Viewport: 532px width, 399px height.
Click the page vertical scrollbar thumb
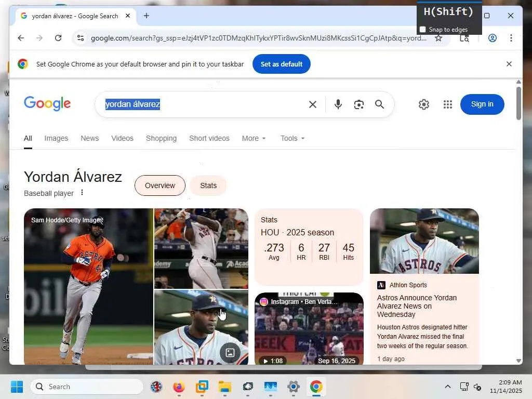click(x=518, y=103)
